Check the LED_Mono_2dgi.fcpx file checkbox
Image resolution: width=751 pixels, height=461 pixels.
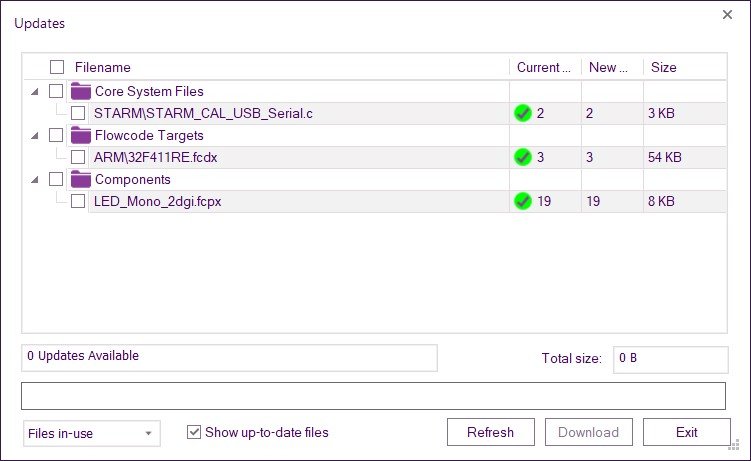[78, 201]
